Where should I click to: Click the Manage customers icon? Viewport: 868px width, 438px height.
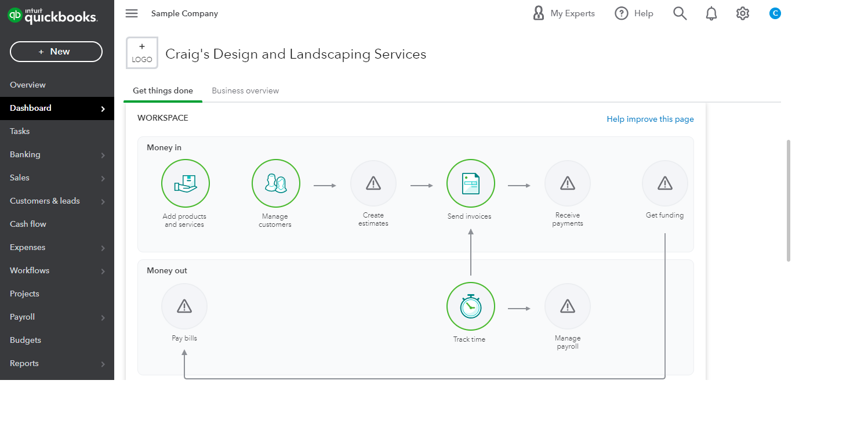click(x=275, y=184)
